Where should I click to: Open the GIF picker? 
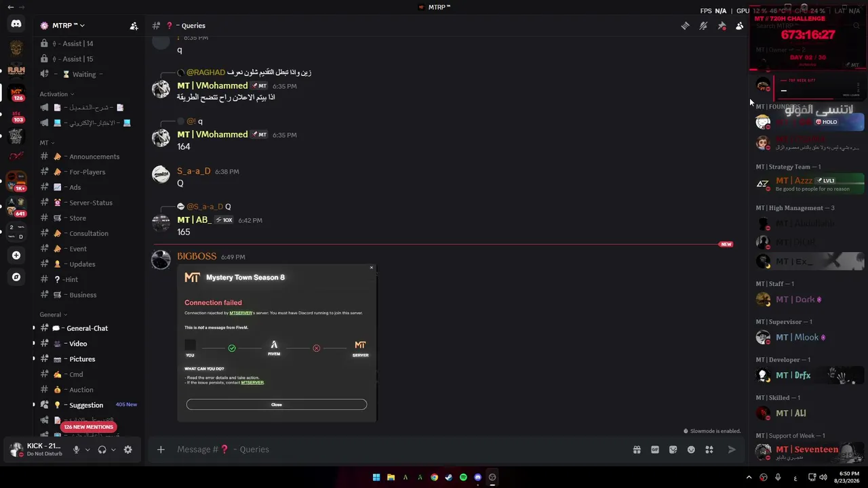pos(655,449)
